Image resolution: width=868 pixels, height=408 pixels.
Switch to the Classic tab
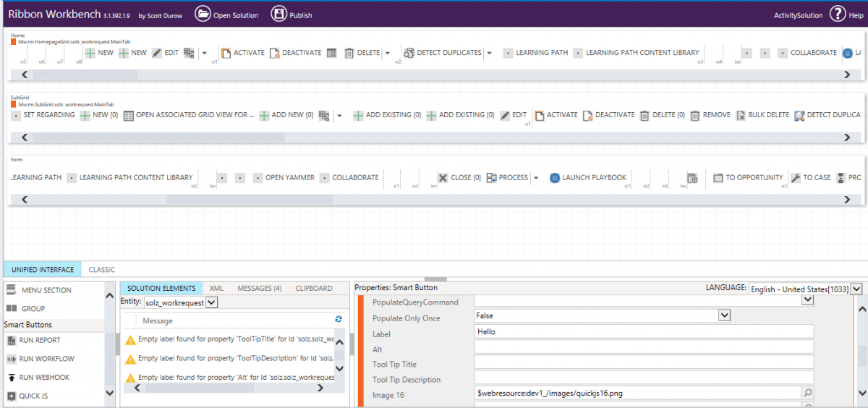(x=102, y=270)
